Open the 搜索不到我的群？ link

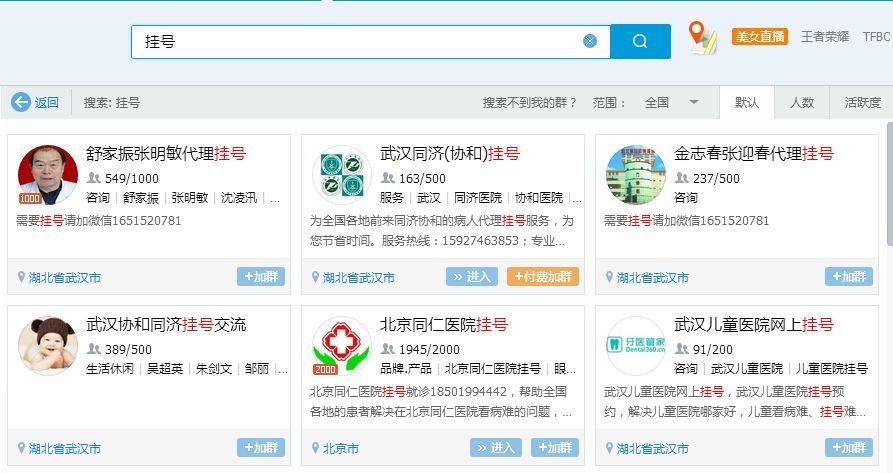530,102
